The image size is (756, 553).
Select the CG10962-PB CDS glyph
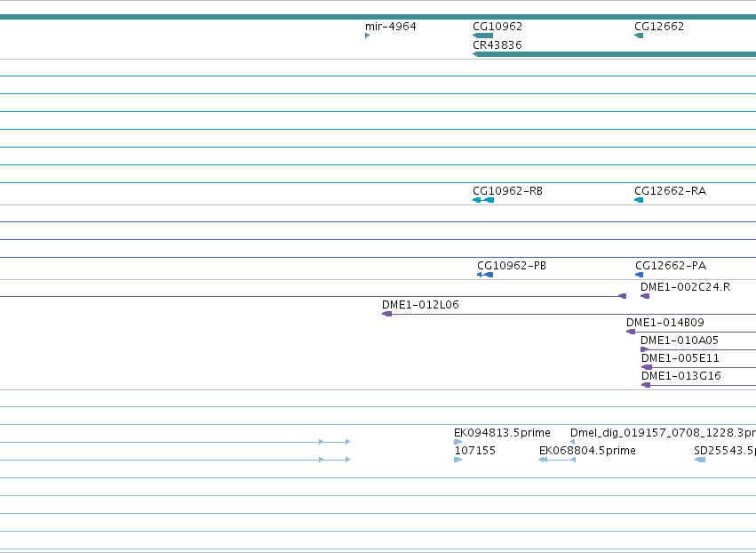point(485,275)
